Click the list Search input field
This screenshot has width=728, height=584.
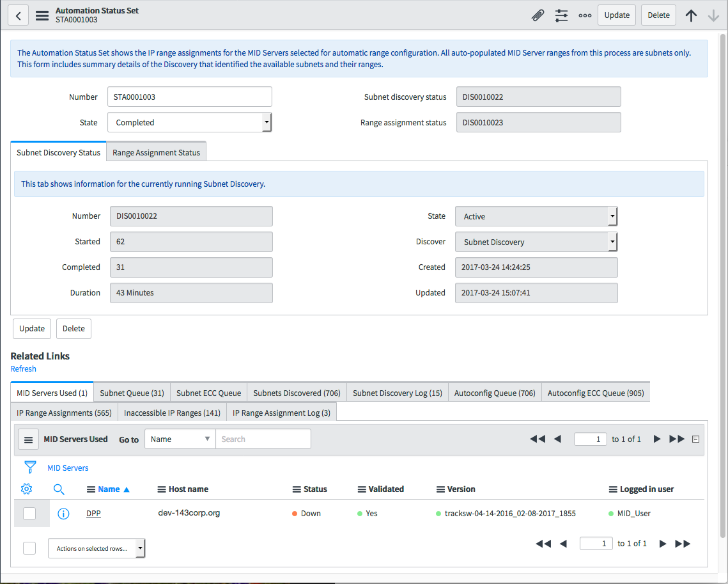263,439
